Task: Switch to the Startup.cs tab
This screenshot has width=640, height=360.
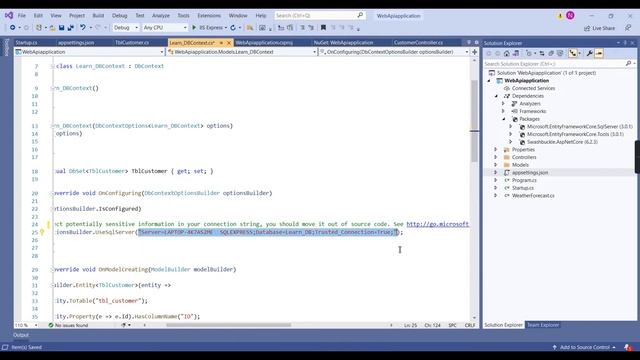Action: [x=26, y=42]
